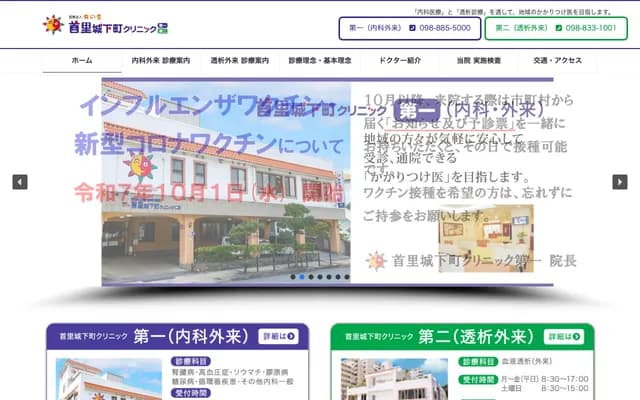640x400 pixels.
Task: Call 第一(内科外来) 098-885-5000 button
Action: pyautogui.click(x=410, y=28)
